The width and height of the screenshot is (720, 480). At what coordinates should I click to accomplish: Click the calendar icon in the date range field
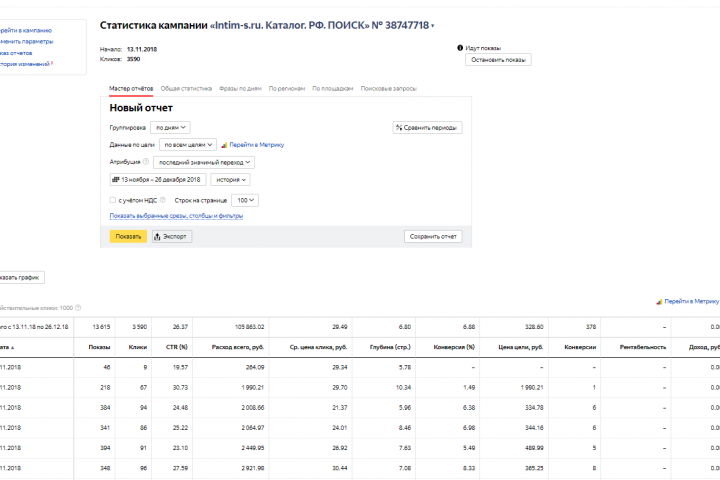[115, 180]
